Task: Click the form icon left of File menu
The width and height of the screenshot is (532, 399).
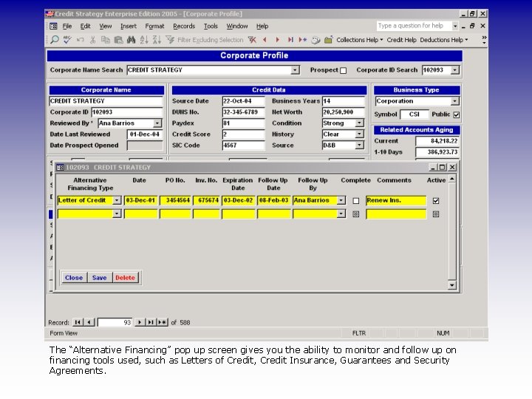Action: (x=54, y=26)
